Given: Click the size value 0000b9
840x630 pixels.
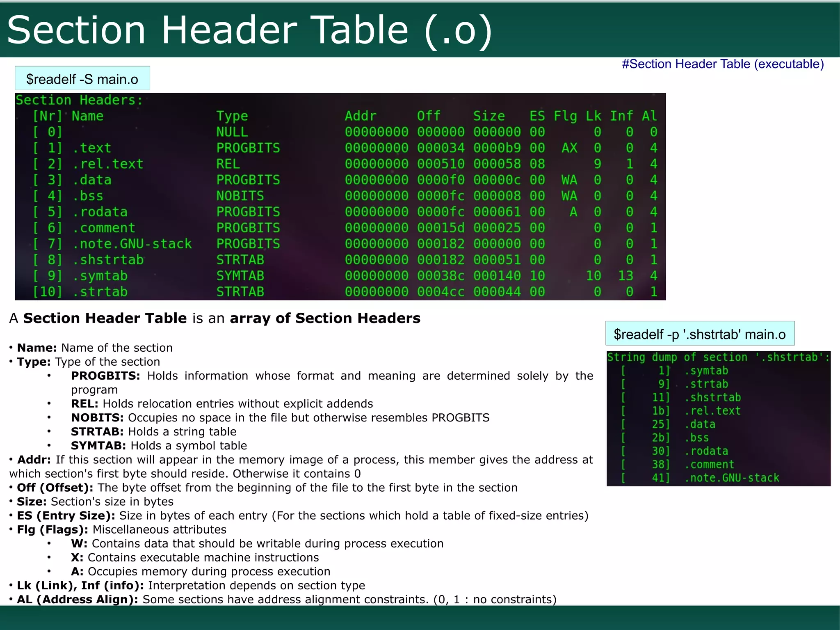Looking at the screenshot, I should [497, 148].
